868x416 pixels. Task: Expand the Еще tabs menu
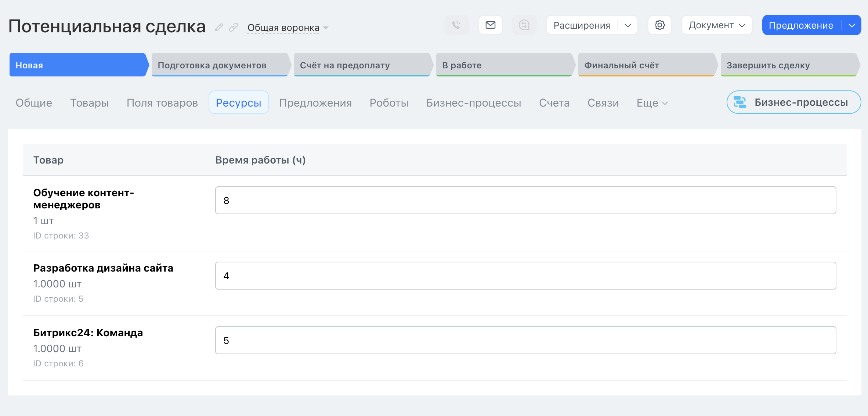click(x=652, y=103)
